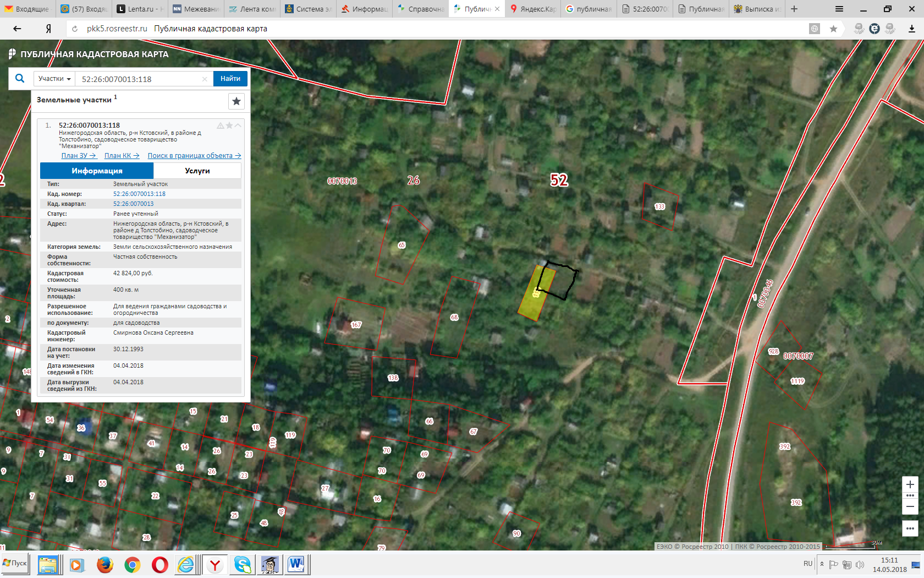Image resolution: width=924 pixels, height=578 pixels.
Task: Click the cadastral number search input
Action: pyautogui.click(x=140, y=79)
